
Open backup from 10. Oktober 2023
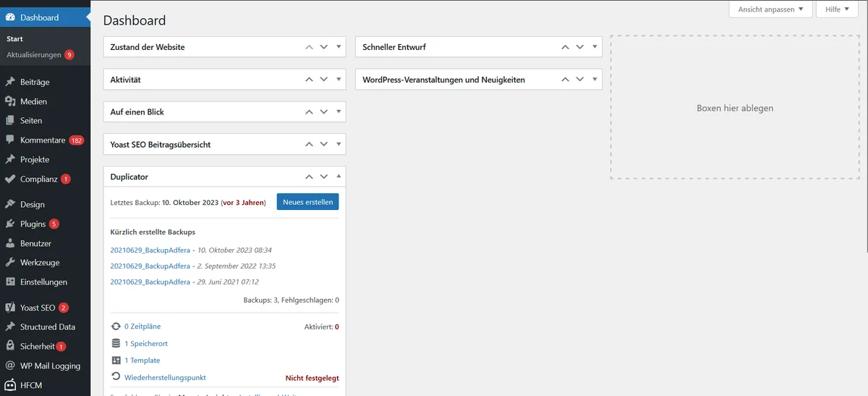[150, 250]
